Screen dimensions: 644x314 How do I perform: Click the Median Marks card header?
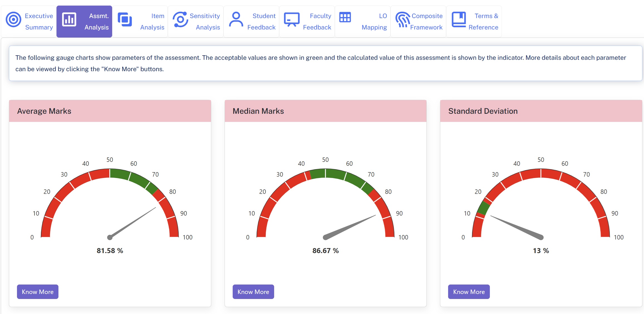click(x=326, y=111)
